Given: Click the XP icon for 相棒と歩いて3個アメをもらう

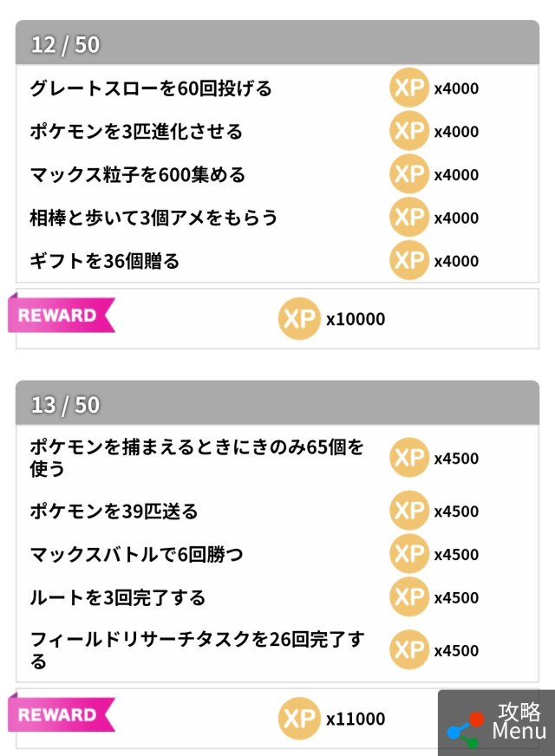Looking at the screenshot, I should coord(409,218).
